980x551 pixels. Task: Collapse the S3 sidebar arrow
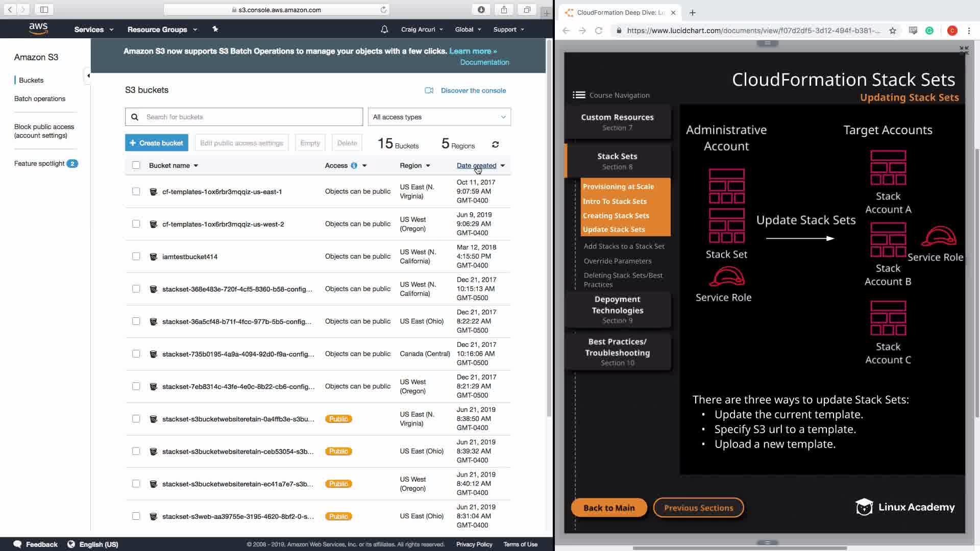click(88, 76)
